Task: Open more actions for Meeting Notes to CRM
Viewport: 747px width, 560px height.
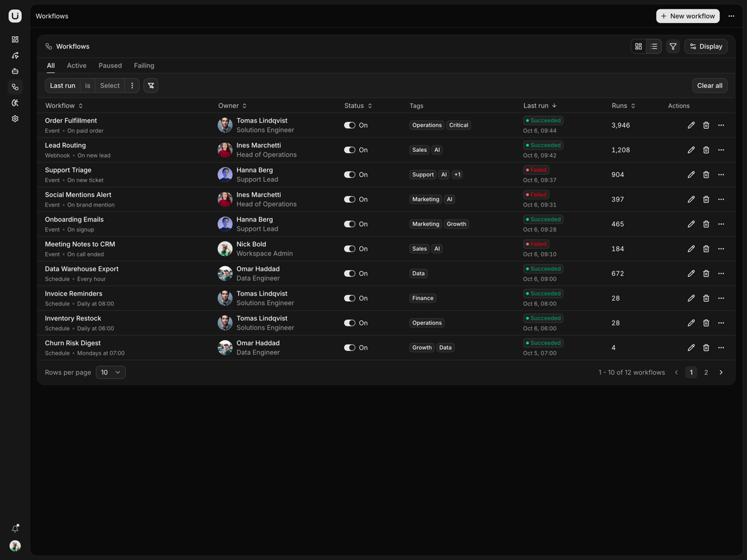Action: [721, 249]
